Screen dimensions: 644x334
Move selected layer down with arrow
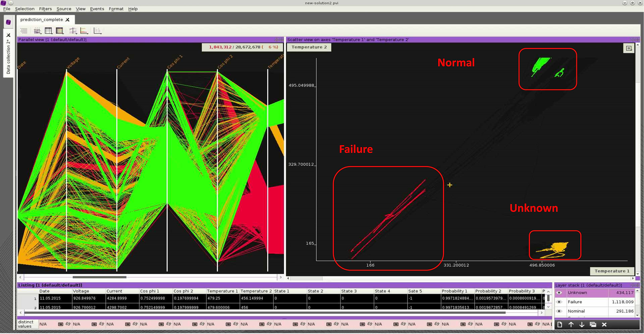pyautogui.click(x=582, y=325)
